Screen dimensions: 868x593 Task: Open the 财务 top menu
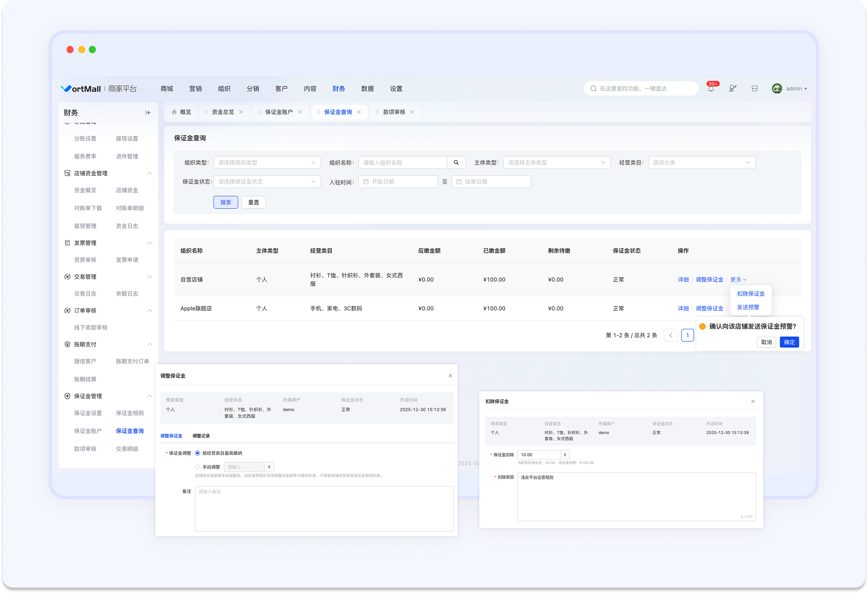coord(338,88)
